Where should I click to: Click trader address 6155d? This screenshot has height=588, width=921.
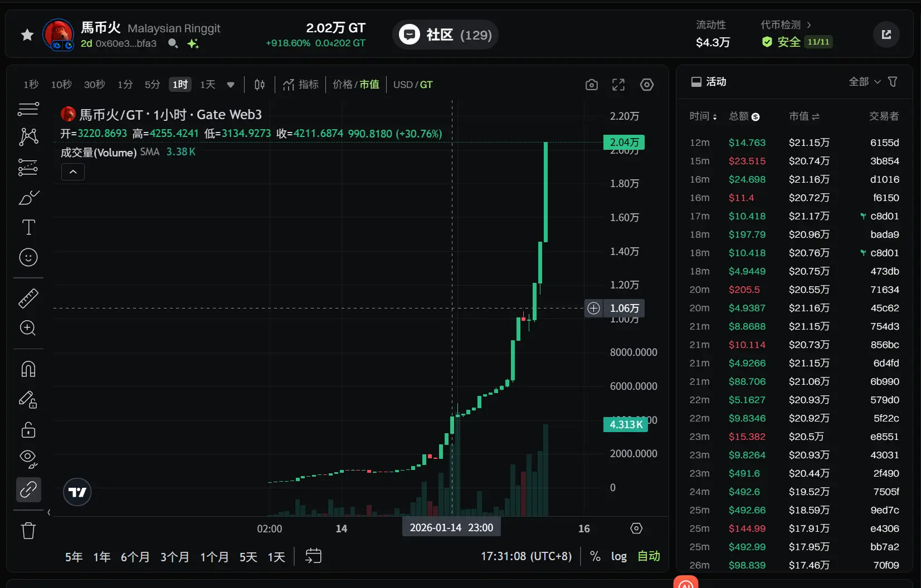click(x=885, y=143)
